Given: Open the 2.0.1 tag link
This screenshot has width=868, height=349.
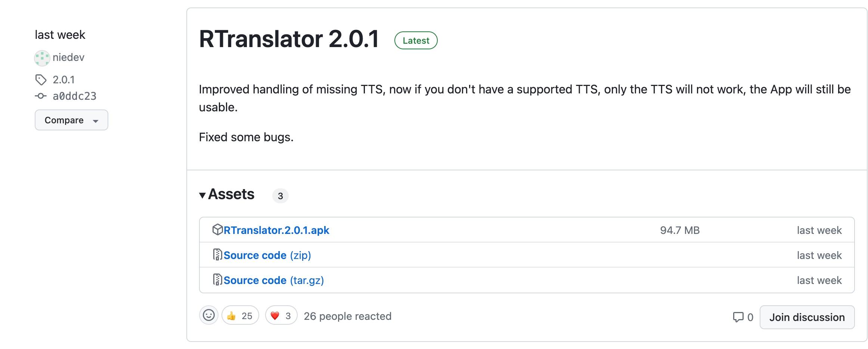Looking at the screenshot, I should (63, 80).
